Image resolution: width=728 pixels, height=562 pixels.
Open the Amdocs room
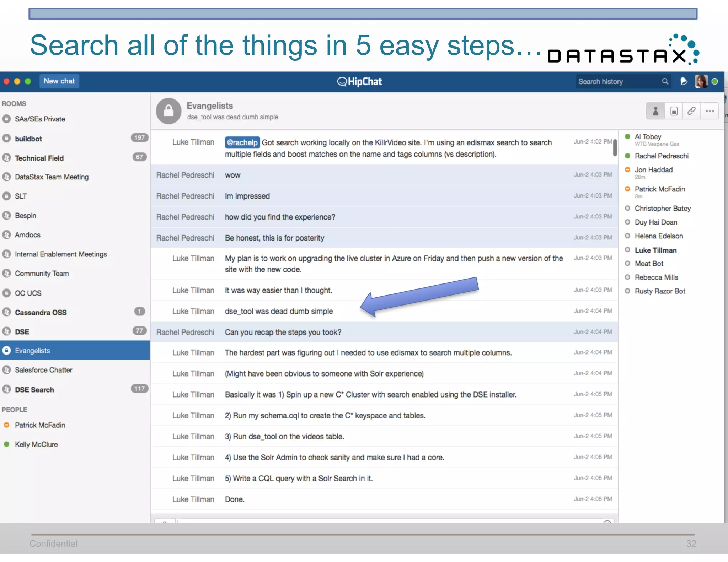75,235
